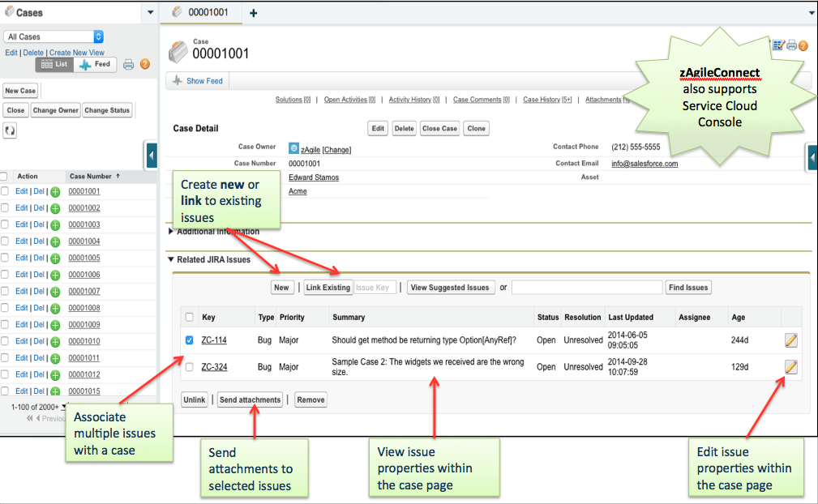The width and height of the screenshot is (818, 504).
Task: Collapse the Related JIRA Issues section
Action: click(171, 260)
